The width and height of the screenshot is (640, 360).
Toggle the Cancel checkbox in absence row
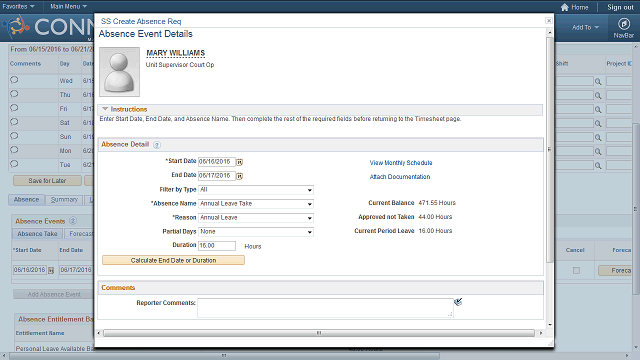pyautogui.click(x=576, y=270)
